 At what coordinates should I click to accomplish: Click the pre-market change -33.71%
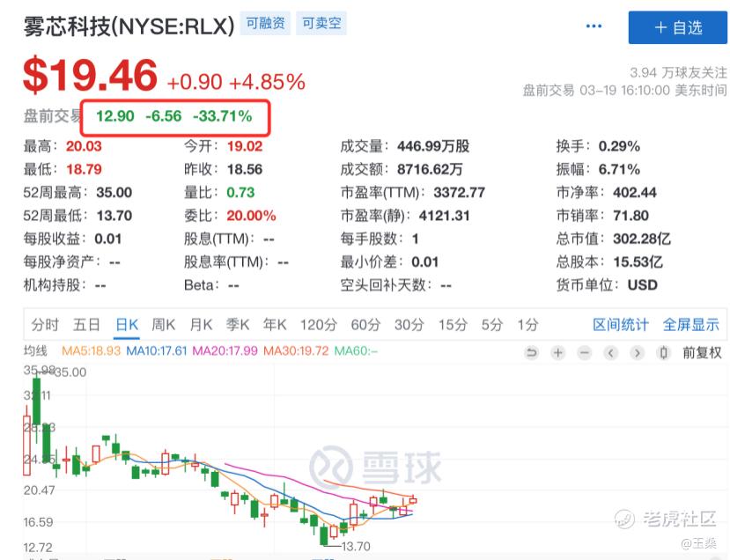point(223,116)
